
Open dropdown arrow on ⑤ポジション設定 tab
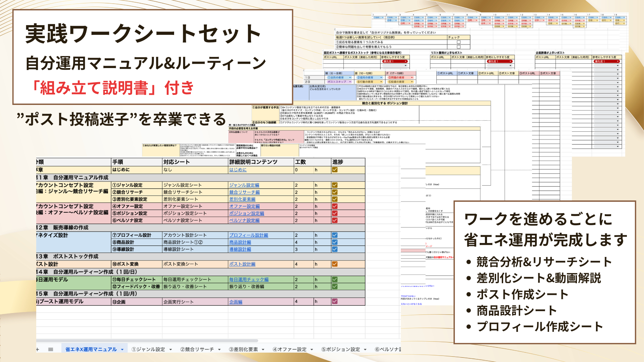pyautogui.click(x=365, y=350)
